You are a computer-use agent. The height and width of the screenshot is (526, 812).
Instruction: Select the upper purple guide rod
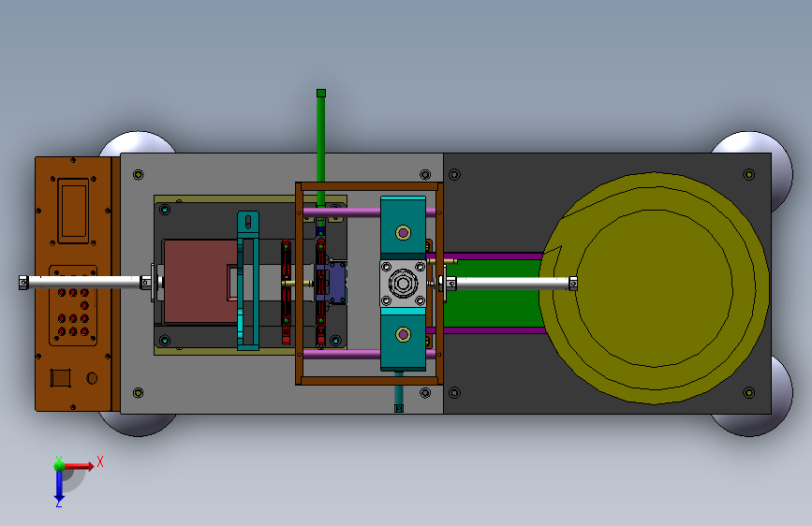[x=342, y=212]
